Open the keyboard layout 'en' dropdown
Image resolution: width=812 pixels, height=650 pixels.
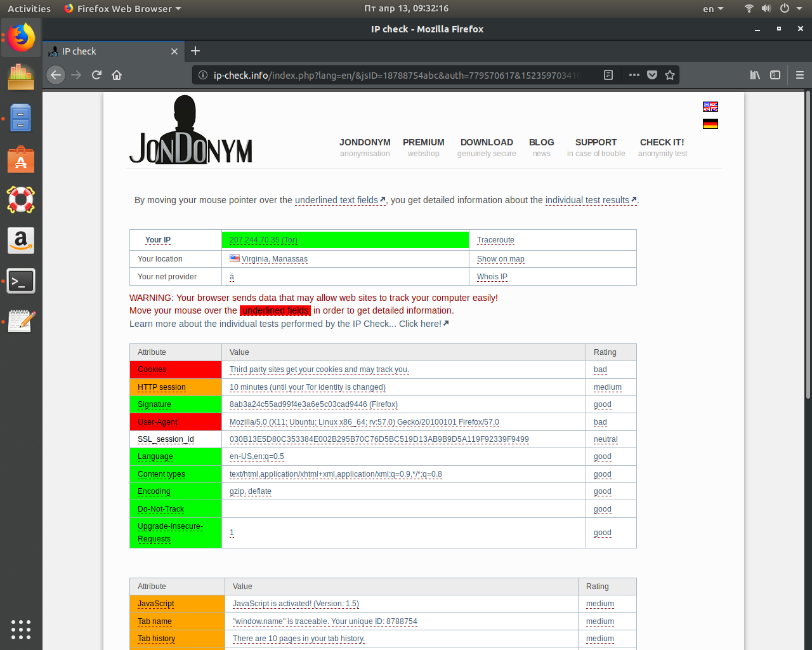[x=712, y=9]
